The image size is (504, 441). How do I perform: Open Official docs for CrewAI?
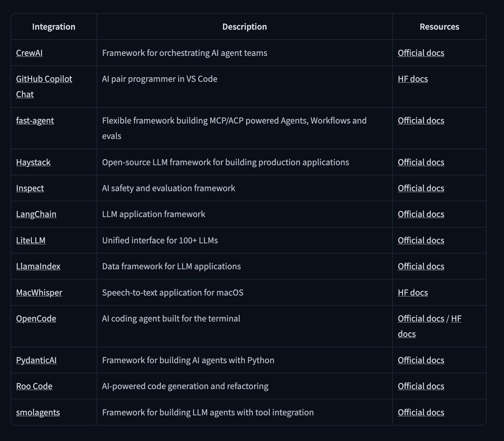click(421, 53)
